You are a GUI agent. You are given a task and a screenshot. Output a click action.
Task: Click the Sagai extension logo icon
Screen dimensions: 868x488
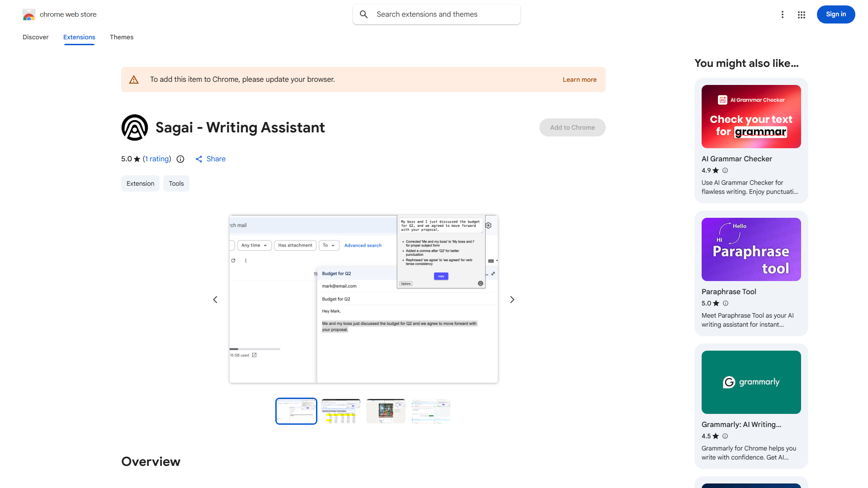tap(135, 127)
